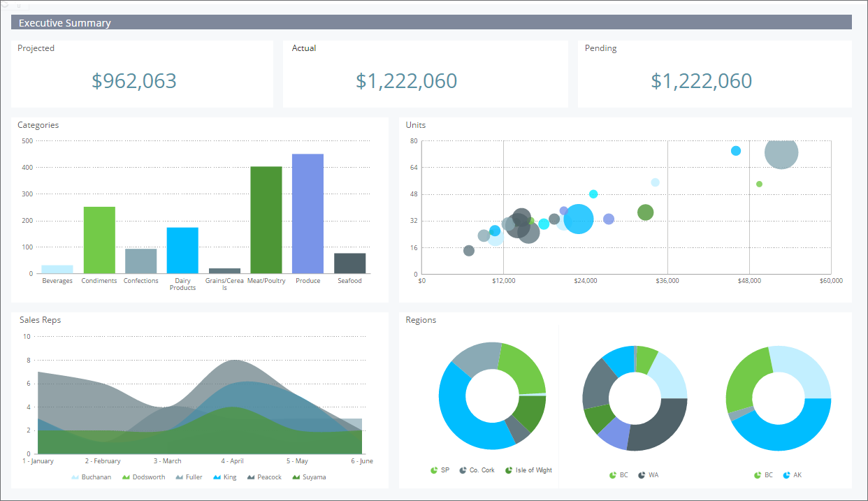Toggle the Buchanan legend icon in Sales Reps
Image resolution: width=868 pixels, height=501 pixels.
75,477
